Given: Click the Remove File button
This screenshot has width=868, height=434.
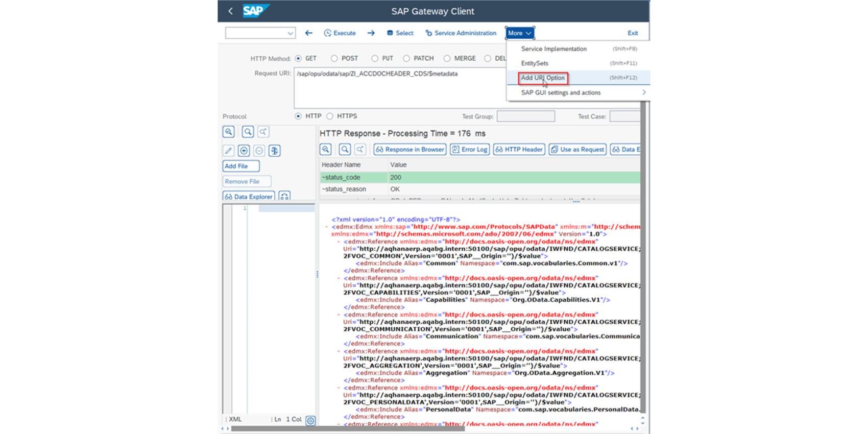Looking at the screenshot, I should coord(247,181).
